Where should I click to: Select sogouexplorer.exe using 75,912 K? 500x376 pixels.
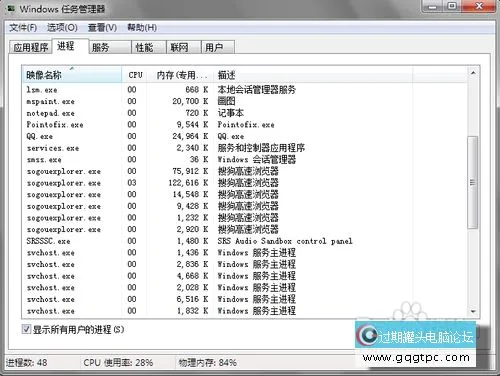(x=244, y=171)
